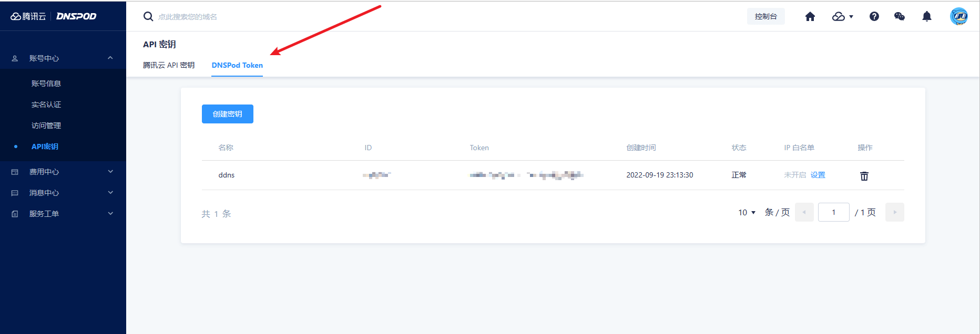Click the WeChat icon in header
This screenshot has width=980, height=334.
900,17
